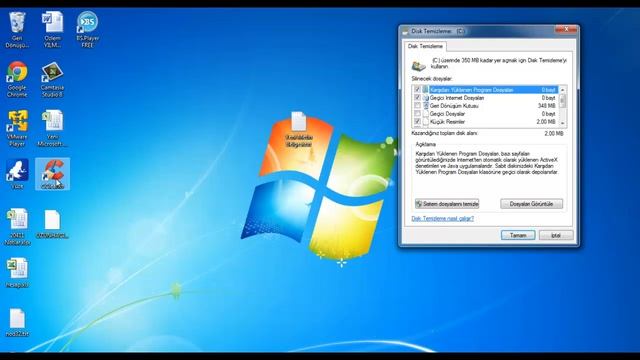Check the Geçici Dosyalar checkbox

tap(417, 114)
